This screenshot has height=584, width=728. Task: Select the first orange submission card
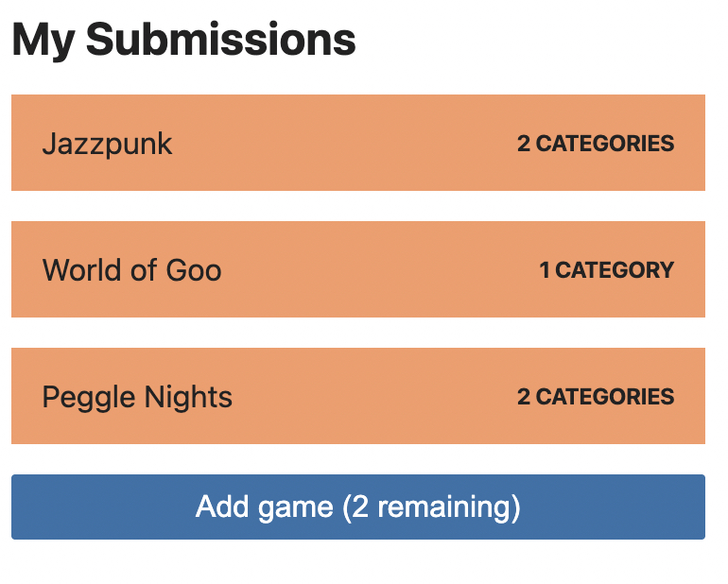point(357,143)
